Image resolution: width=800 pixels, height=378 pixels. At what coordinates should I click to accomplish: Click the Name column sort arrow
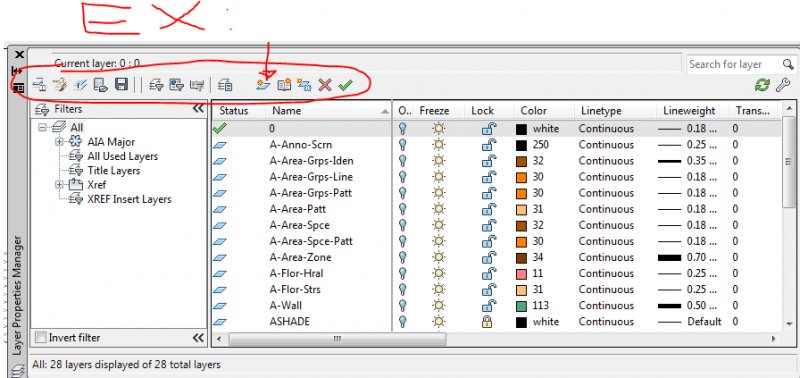pos(385,111)
